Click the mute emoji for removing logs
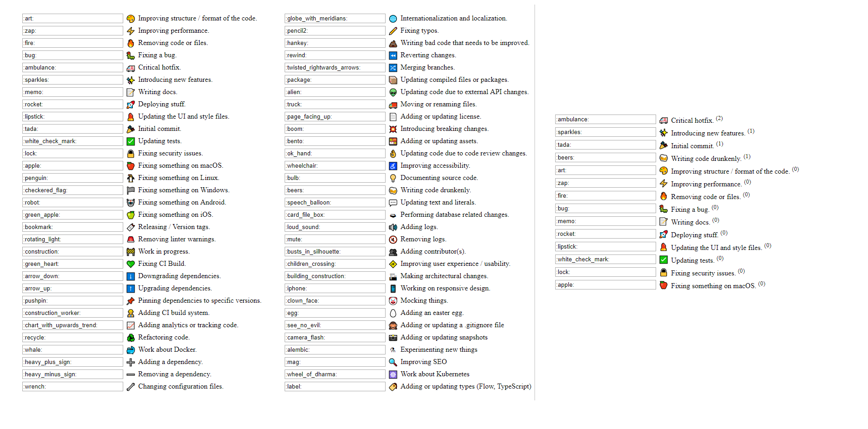Viewport: 868px width, 429px height. 393,239
